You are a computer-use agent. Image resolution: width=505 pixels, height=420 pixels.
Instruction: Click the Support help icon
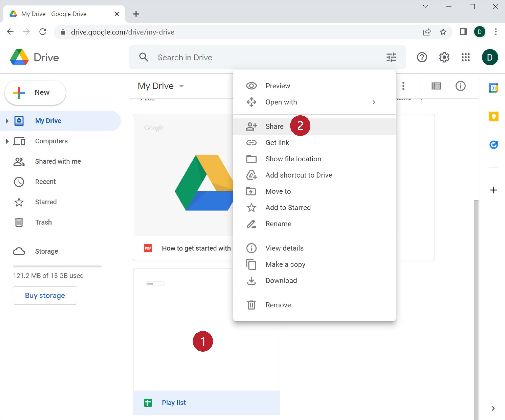tap(422, 57)
